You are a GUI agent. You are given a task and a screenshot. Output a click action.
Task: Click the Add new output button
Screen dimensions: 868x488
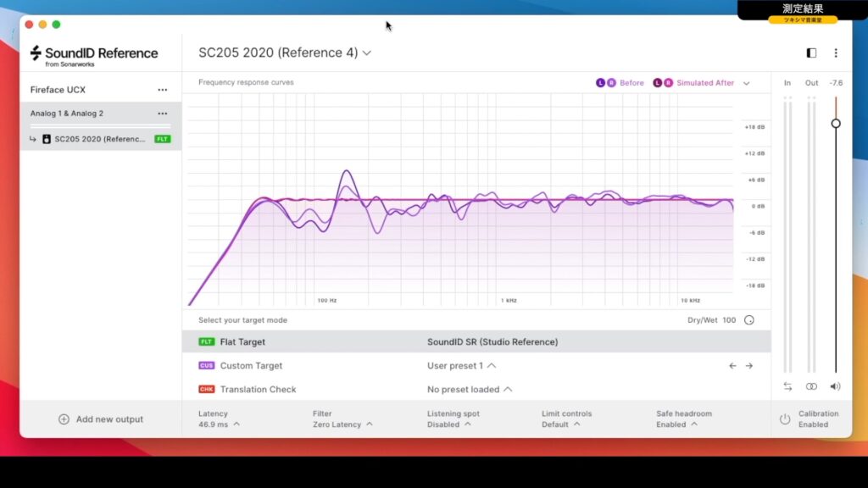[x=101, y=419]
